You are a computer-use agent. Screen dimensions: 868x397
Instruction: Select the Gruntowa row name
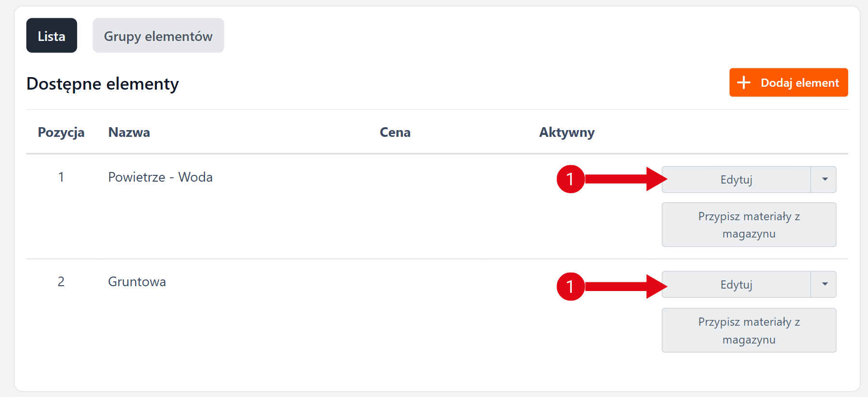pyautogui.click(x=137, y=282)
